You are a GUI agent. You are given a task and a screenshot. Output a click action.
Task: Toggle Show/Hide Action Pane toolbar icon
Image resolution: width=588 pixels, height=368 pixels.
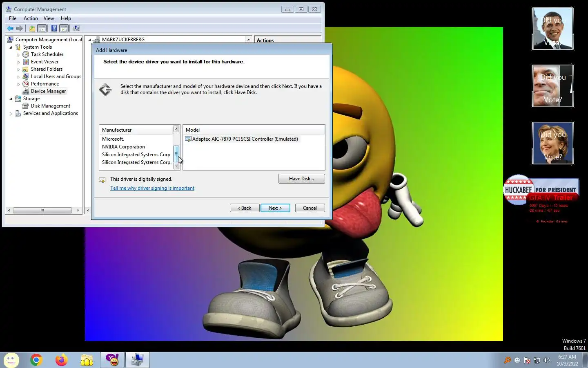[64, 28]
